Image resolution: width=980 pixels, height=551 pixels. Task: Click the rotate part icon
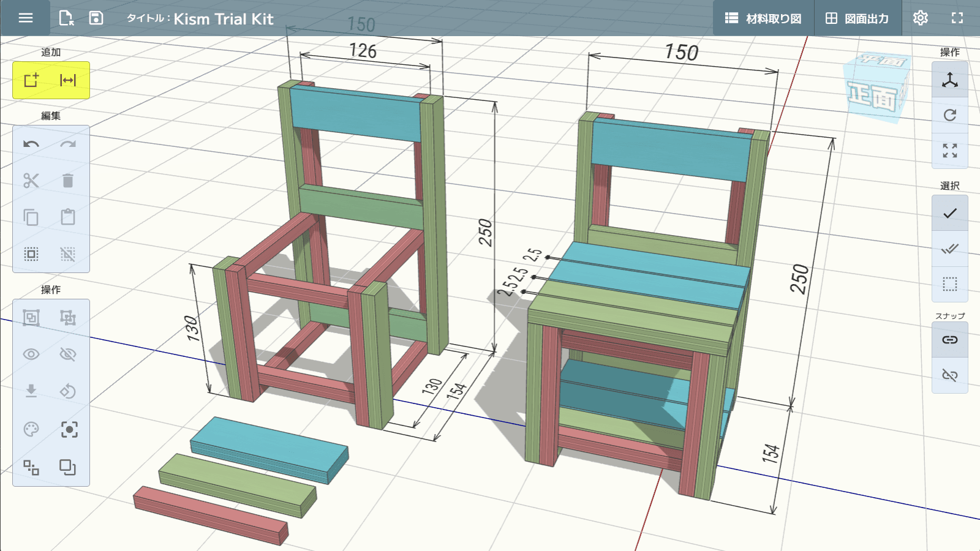[x=68, y=391]
